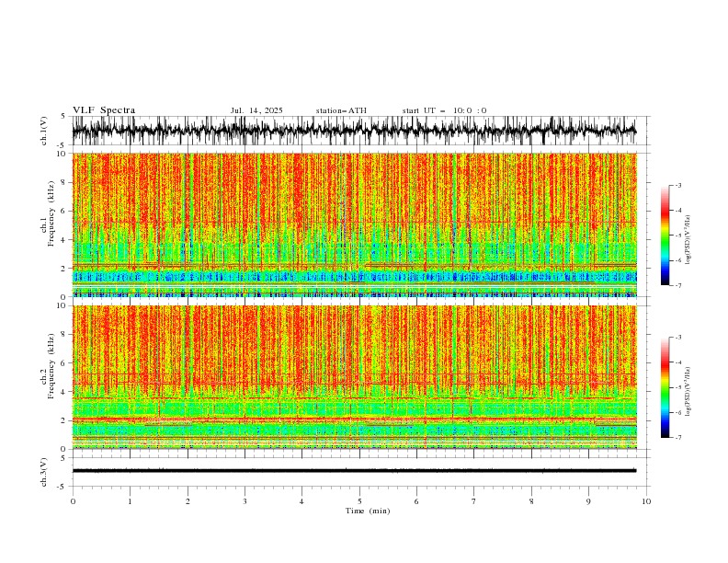Click time axis tick label 10
Screen dimensions: 728x563
click(646, 501)
